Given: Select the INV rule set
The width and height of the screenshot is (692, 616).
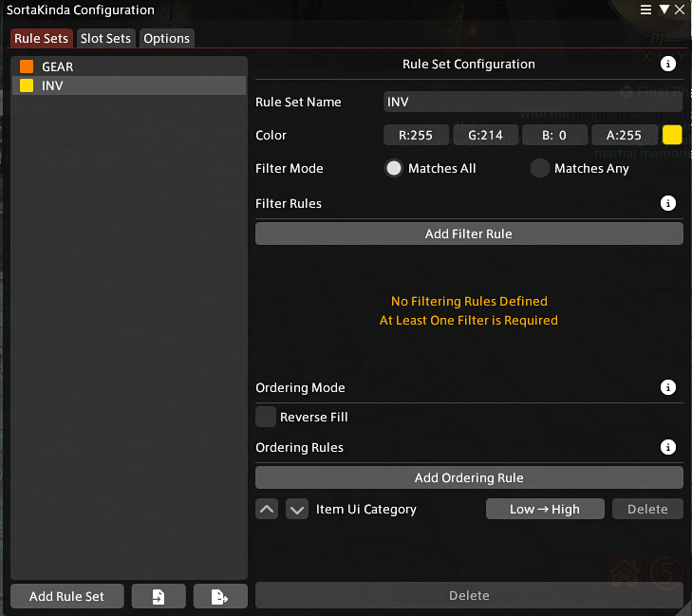Looking at the screenshot, I should click(x=129, y=85).
